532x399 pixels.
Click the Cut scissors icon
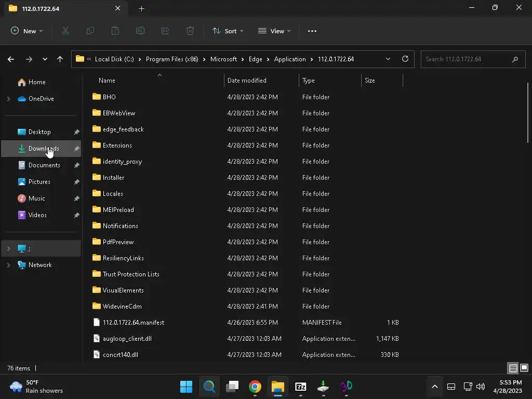(x=65, y=31)
